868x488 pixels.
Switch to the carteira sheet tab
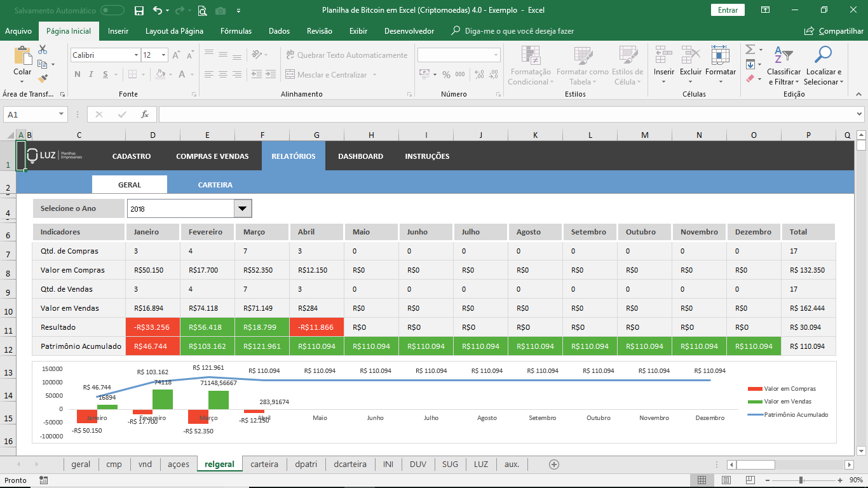click(264, 464)
